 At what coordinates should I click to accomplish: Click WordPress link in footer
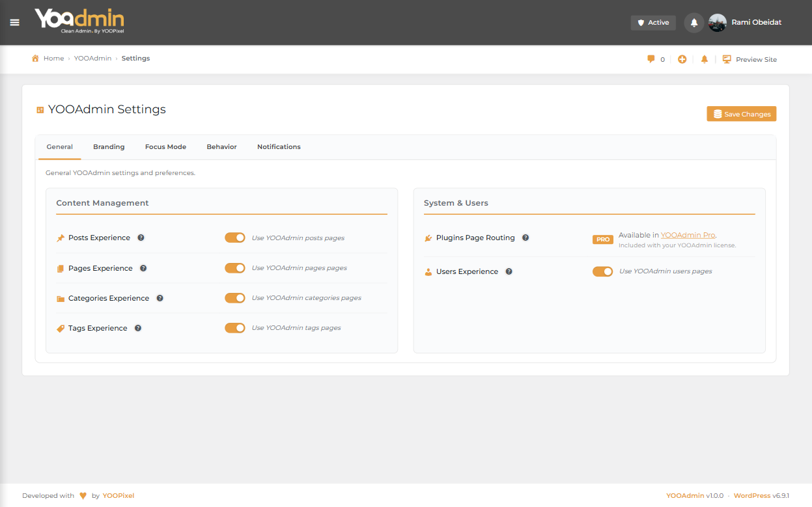point(752,496)
